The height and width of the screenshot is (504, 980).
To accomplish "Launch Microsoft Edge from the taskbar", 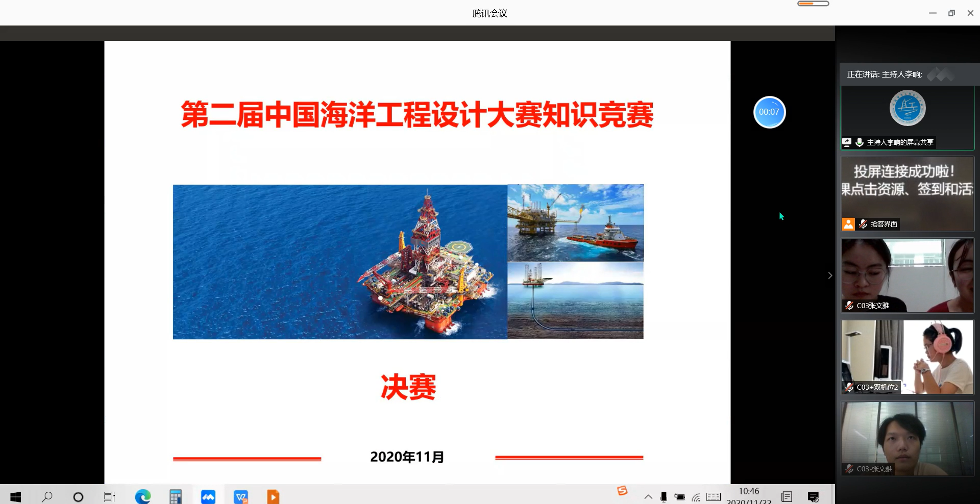I will pos(143,495).
